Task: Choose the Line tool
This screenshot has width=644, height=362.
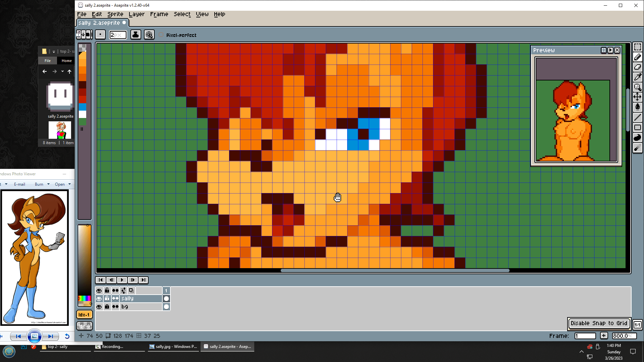Action: (x=637, y=117)
